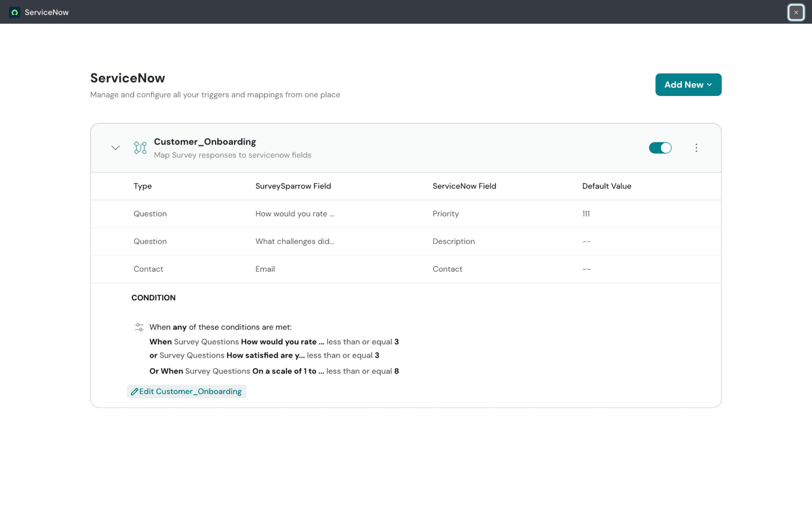Click the Type column header
812x508 pixels.
(143, 186)
